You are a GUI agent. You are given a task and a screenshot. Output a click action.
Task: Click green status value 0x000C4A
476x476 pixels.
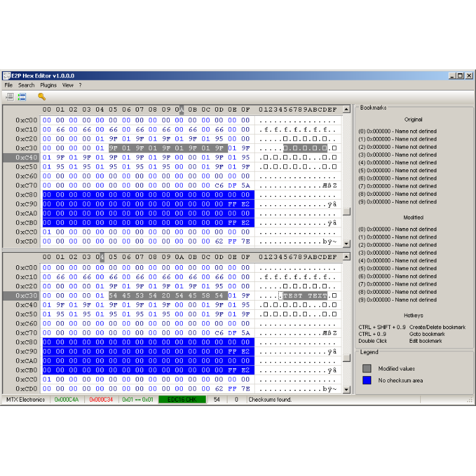click(66, 400)
